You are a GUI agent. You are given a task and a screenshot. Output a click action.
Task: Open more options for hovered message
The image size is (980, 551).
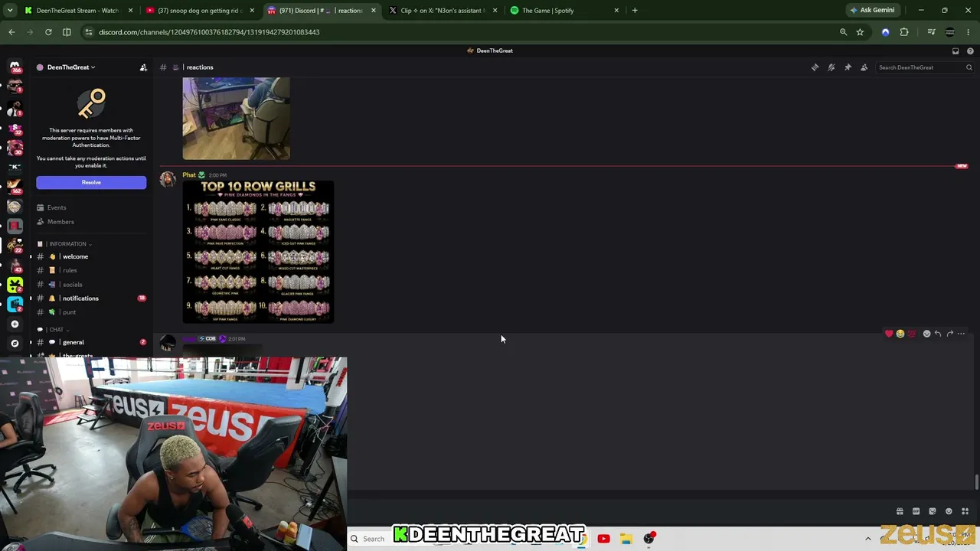(961, 334)
